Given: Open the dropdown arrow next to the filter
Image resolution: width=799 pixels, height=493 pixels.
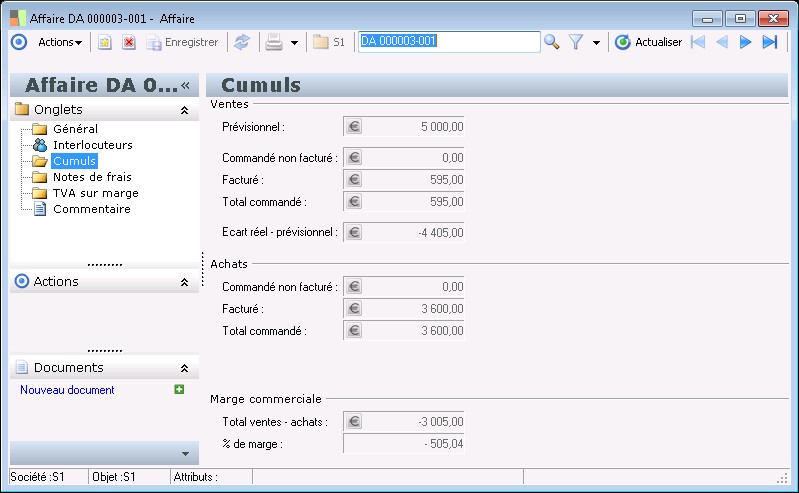Looking at the screenshot, I should [596, 43].
